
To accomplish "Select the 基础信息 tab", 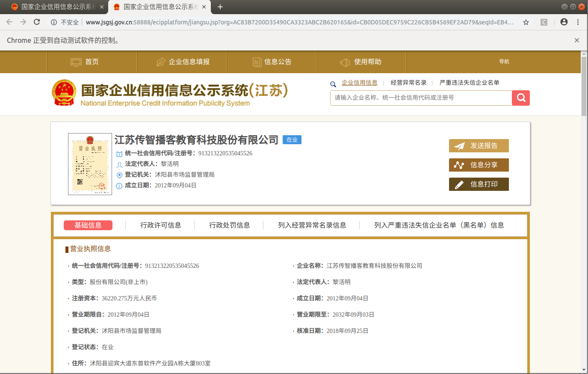I will [88, 226].
